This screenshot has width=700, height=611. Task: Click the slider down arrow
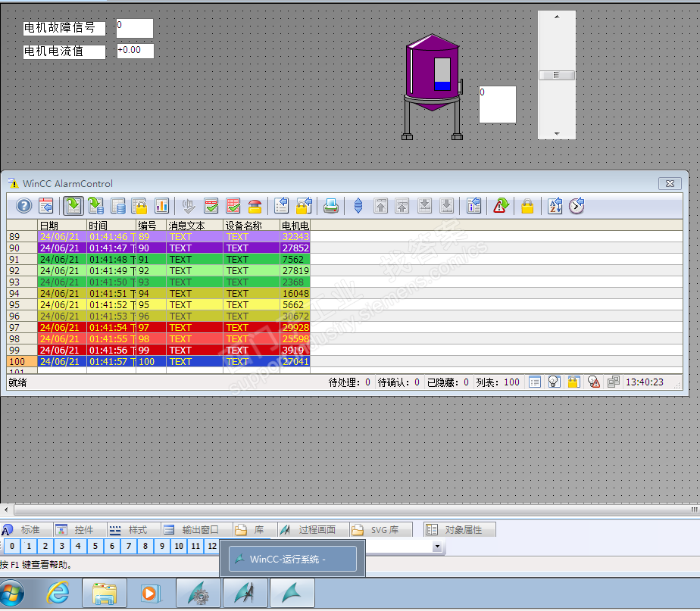pyautogui.click(x=557, y=133)
